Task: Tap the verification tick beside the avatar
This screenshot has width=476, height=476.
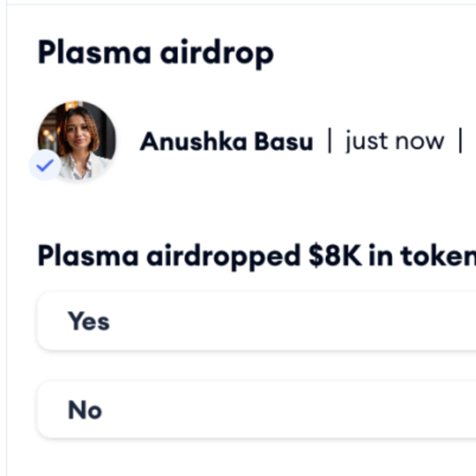Action: [x=45, y=165]
